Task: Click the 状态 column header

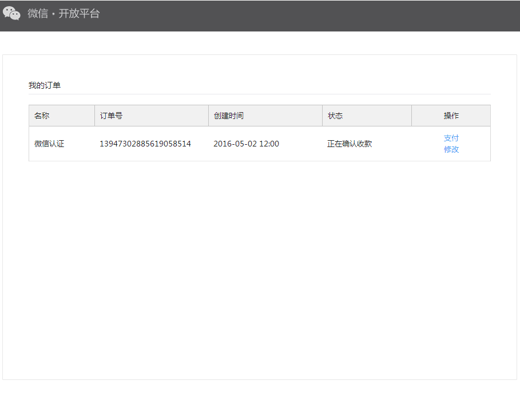Action: pyautogui.click(x=367, y=116)
